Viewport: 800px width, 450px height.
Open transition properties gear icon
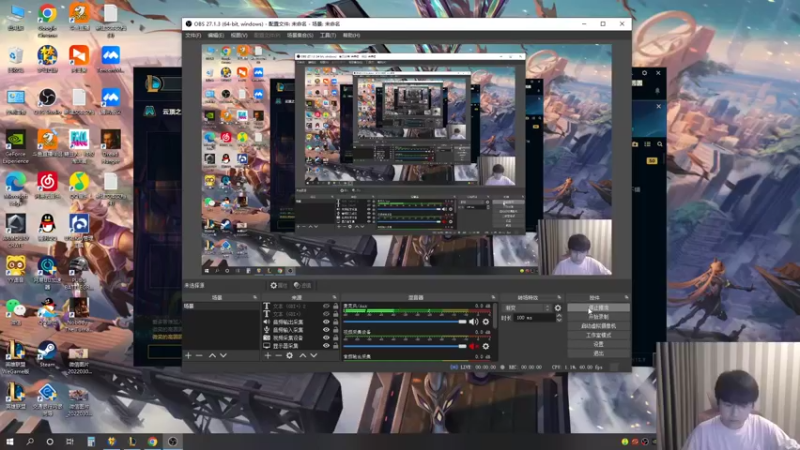click(558, 308)
